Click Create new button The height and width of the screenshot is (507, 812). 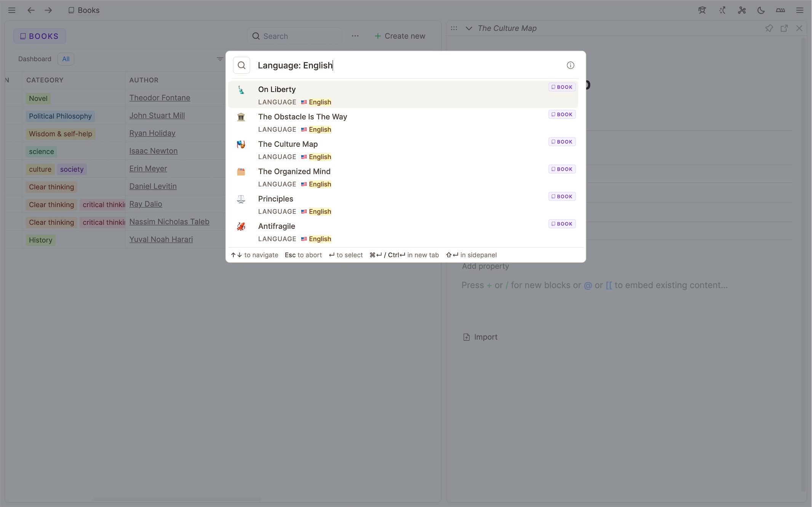coord(400,36)
